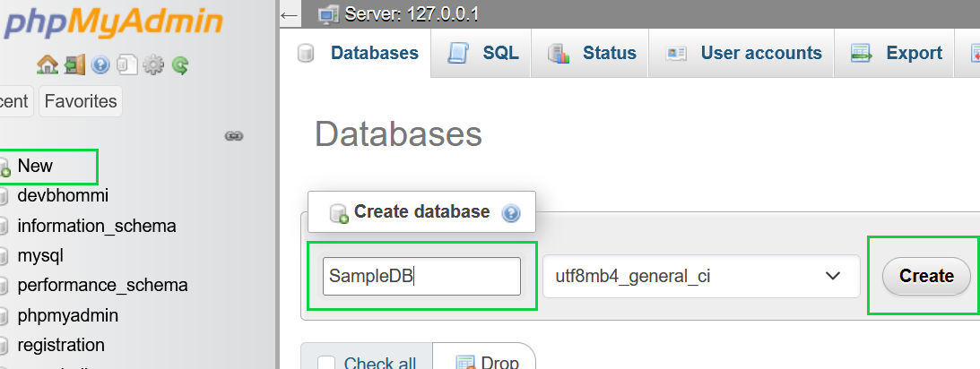
Task: Open the information_schema database
Action: 97,226
